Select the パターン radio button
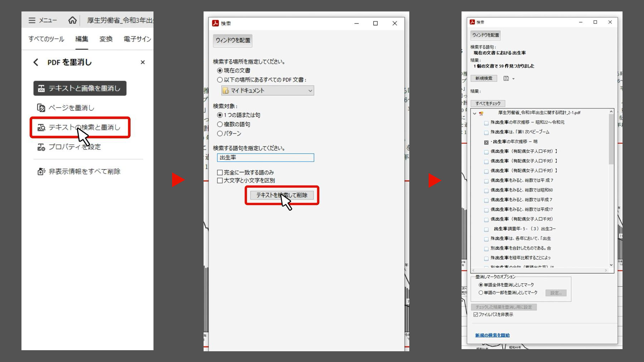The height and width of the screenshot is (362, 644). tap(220, 133)
